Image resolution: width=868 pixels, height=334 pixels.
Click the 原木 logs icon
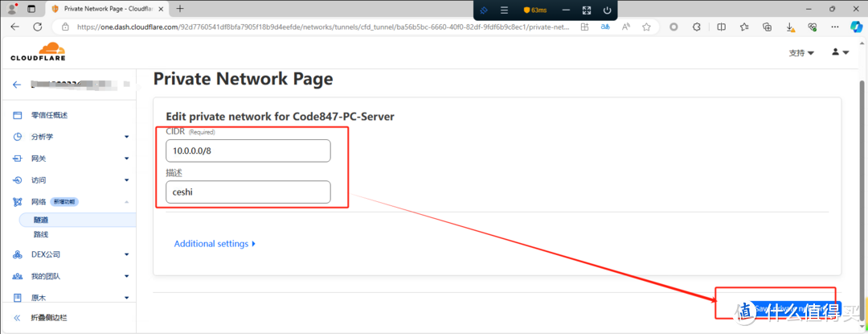[x=18, y=298]
